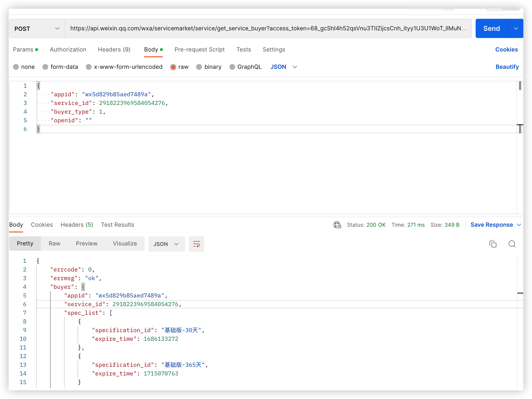Open the Headers (9) request tab
The height and width of the screenshot is (399, 532).
point(114,50)
